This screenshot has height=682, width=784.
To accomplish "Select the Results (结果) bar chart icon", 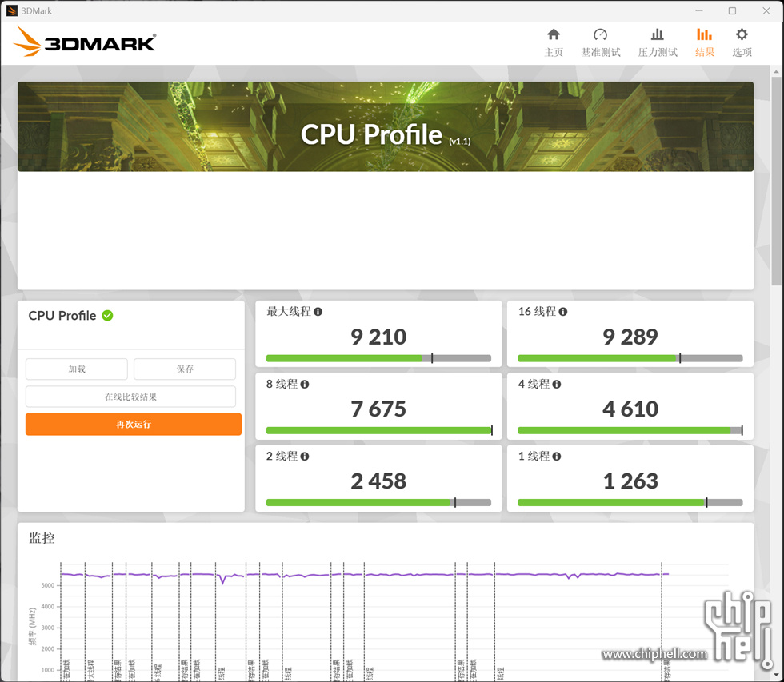I will click(704, 34).
